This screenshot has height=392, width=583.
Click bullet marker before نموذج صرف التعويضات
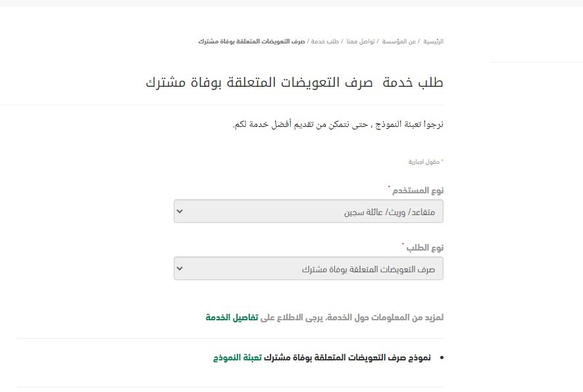pos(442,358)
